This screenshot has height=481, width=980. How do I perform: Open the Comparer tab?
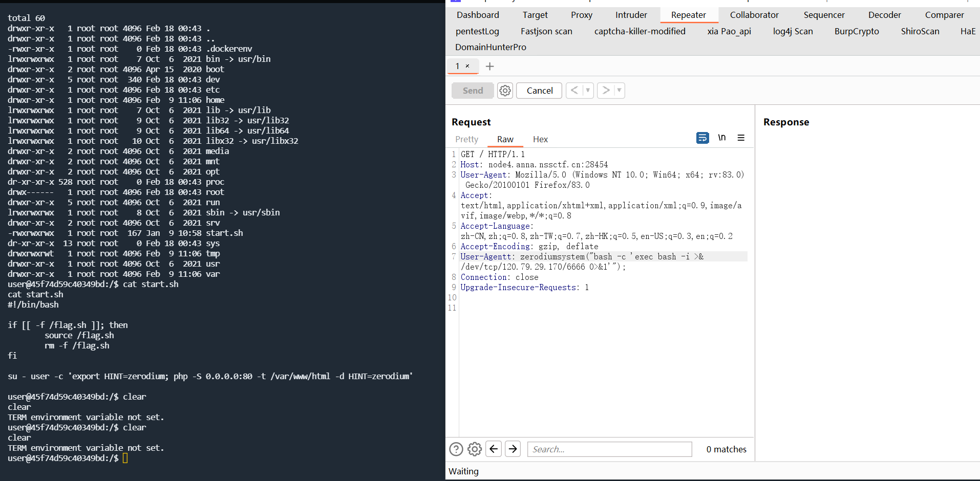click(x=944, y=15)
